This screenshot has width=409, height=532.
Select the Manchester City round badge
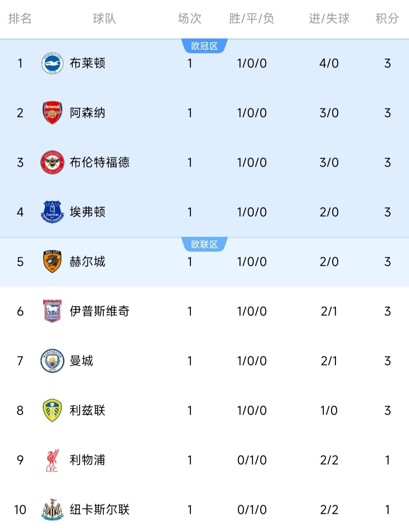(52, 361)
